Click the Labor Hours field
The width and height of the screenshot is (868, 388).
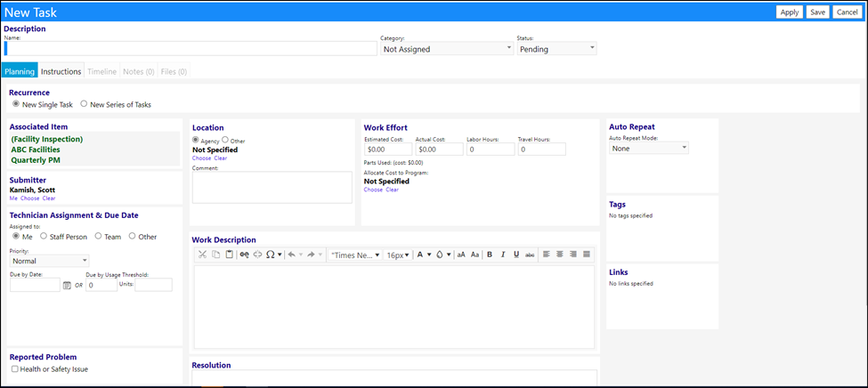[x=491, y=149]
